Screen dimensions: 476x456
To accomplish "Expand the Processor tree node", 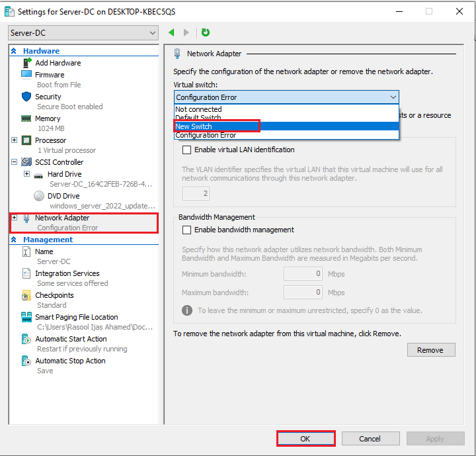I will (15, 140).
